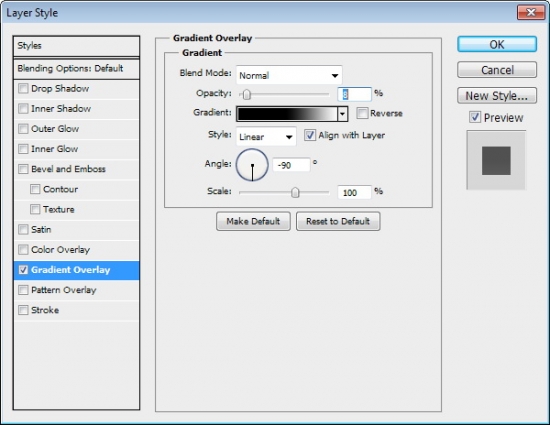This screenshot has height=425, width=550.
Task: Click the Scale slider handle
Action: tap(295, 192)
